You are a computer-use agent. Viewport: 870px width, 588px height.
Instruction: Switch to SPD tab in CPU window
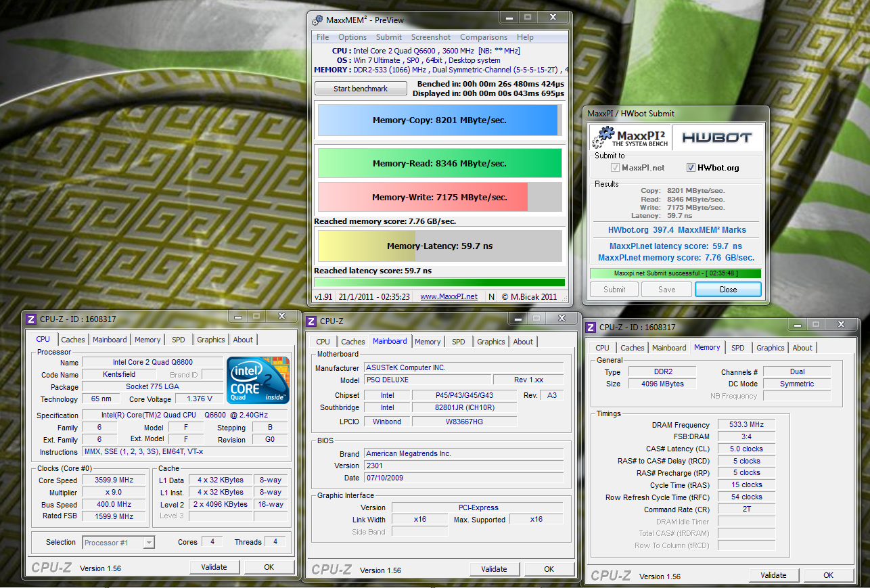pos(178,340)
